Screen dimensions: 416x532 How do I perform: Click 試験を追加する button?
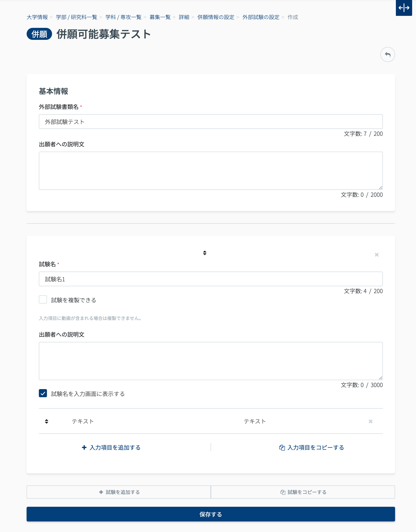click(119, 492)
